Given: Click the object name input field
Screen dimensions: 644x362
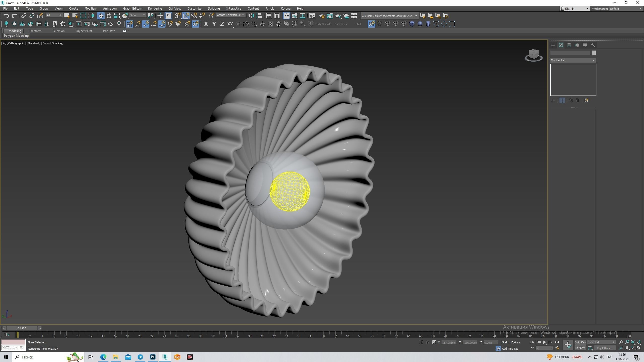Looking at the screenshot, I should coord(570,53).
